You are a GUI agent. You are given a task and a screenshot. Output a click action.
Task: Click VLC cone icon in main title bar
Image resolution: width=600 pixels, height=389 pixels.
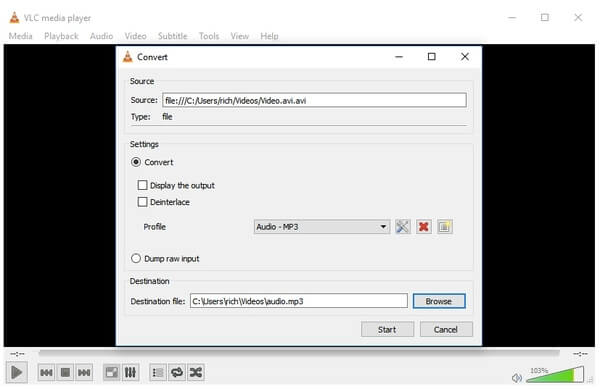[x=14, y=18]
